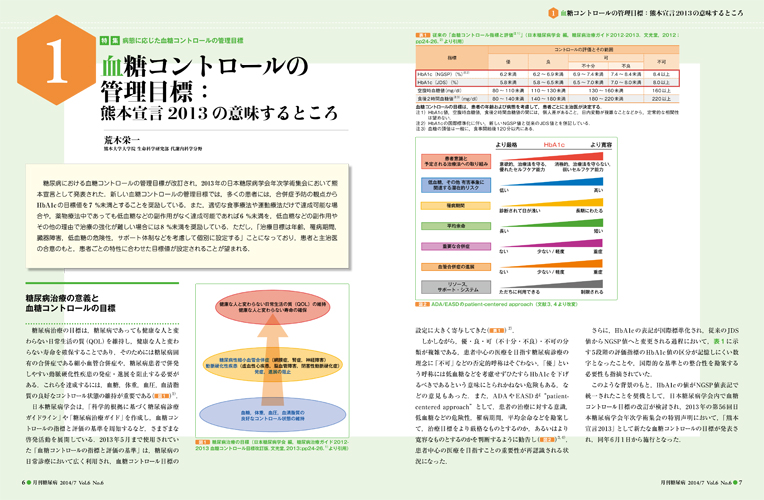Click the blue 低血糖 risk factor box

coord(456,185)
